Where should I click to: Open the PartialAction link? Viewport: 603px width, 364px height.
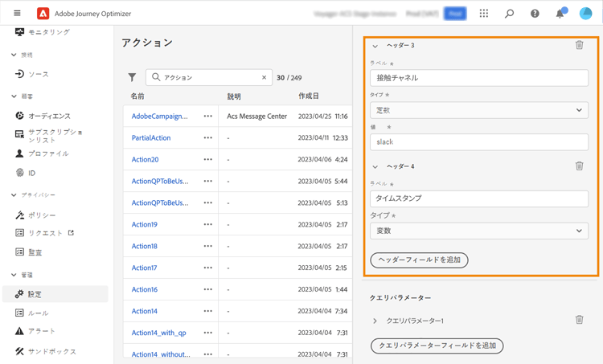click(x=151, y=137)
